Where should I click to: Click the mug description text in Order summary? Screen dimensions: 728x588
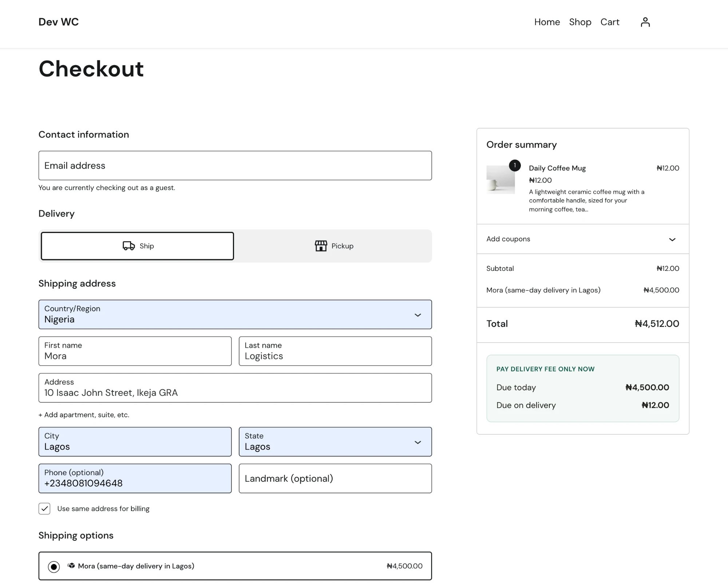587,201
